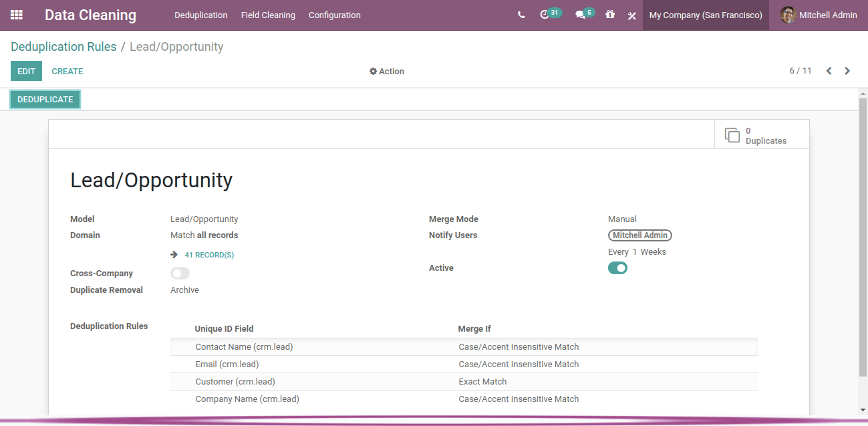Open the Configuration menu
Viewport: 868px width, 426px height.
click(335, 15)
